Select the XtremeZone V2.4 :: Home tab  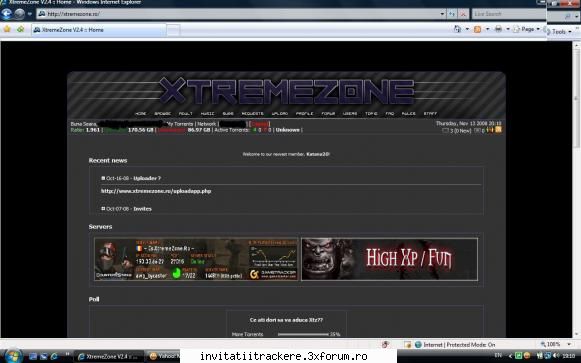(99, 30)
